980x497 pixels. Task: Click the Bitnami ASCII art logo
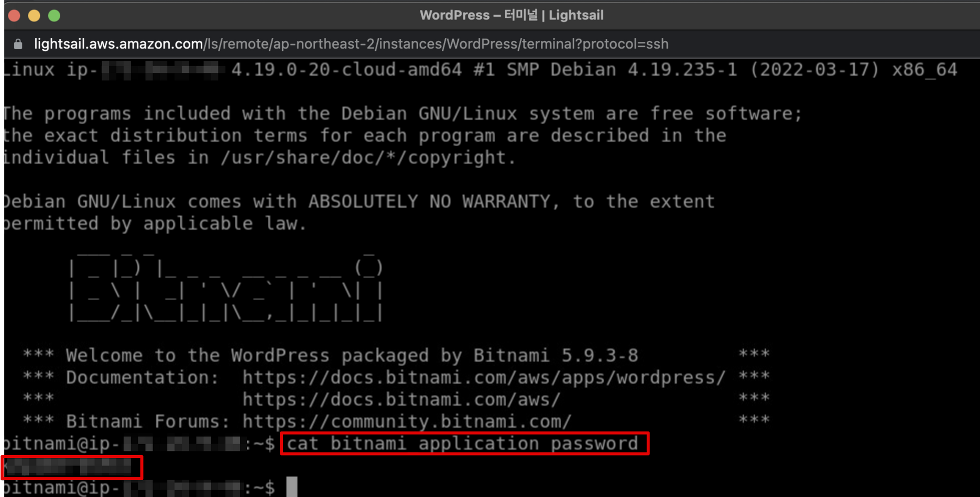(x=226, y=286)
